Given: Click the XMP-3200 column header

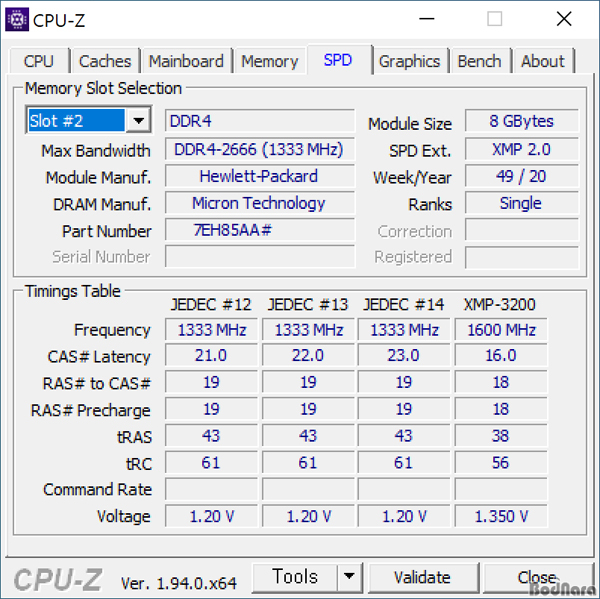Looking at the screenshot, I should [x=500, y=305].
